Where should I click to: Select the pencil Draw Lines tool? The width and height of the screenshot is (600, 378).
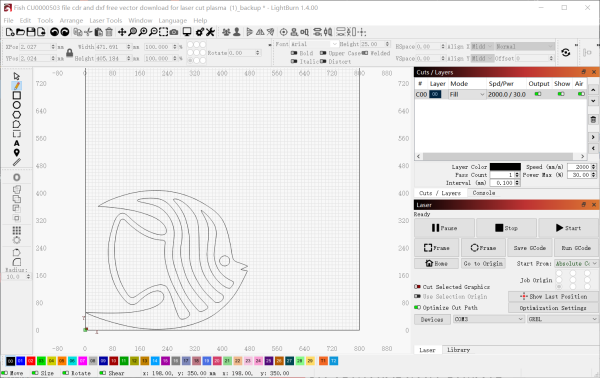16,86
